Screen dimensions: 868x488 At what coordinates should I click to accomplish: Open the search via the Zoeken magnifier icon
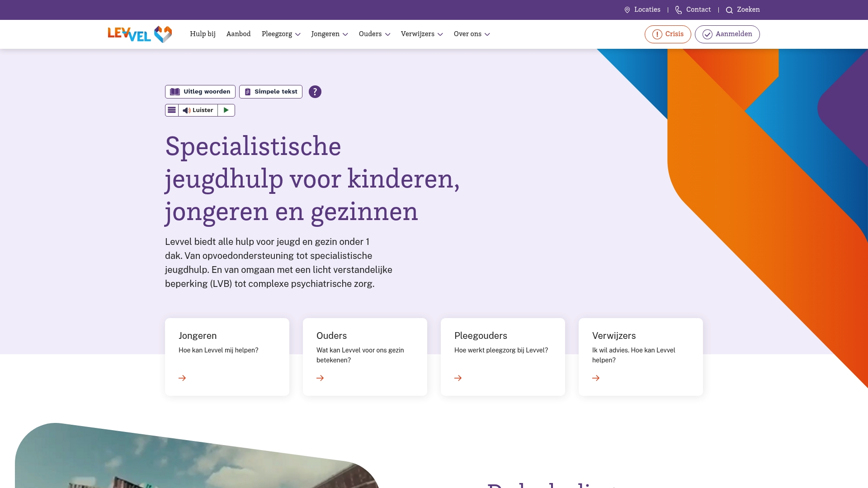(730, 9)
